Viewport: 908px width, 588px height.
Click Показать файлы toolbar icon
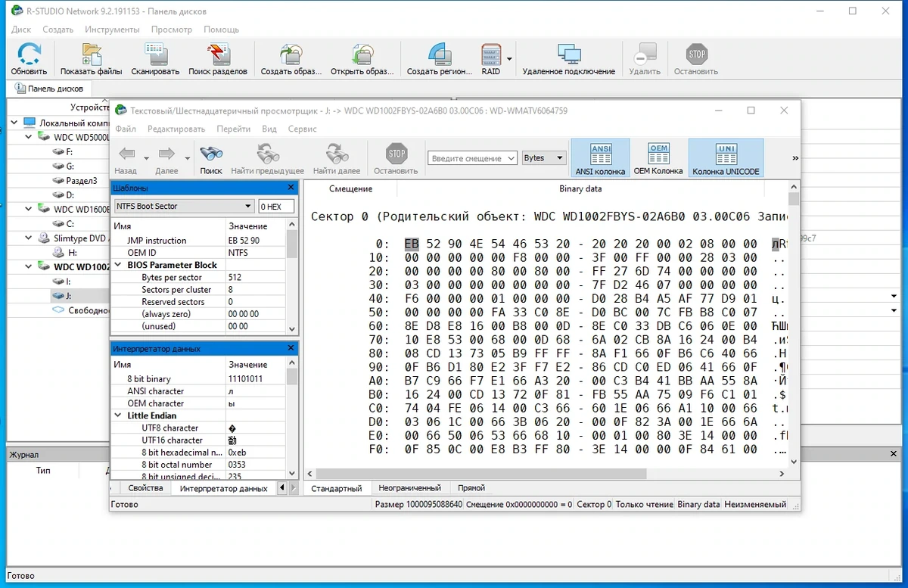point(92,59)
